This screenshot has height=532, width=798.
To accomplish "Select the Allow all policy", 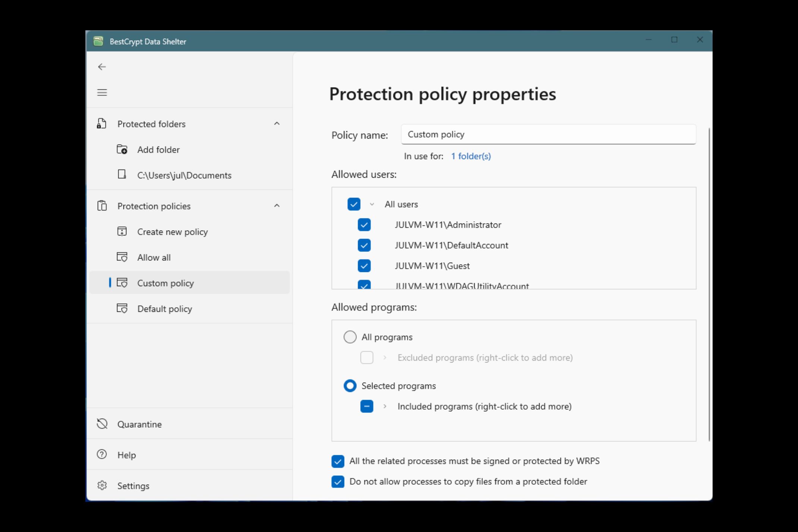I will pyautogui.click(x=189, y=257).
